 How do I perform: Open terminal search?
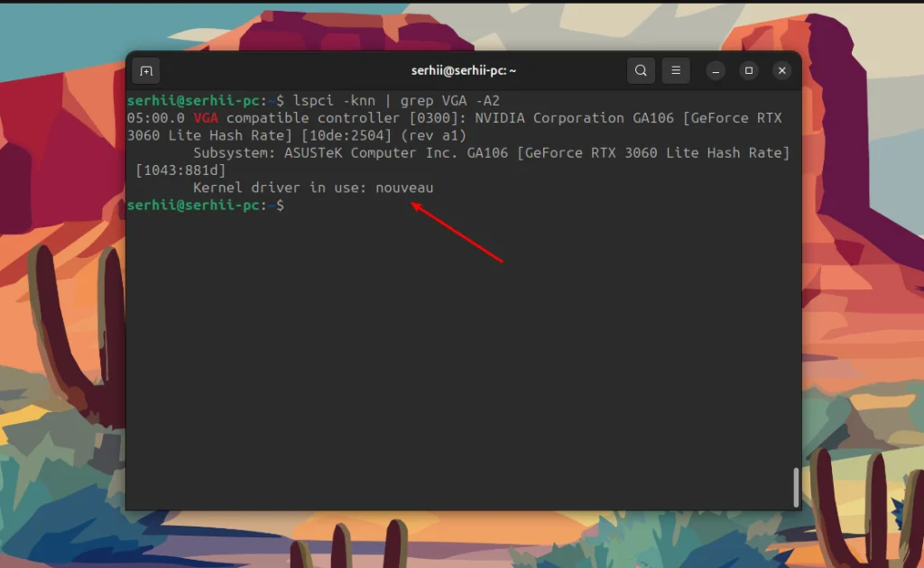tap(641, 70)
